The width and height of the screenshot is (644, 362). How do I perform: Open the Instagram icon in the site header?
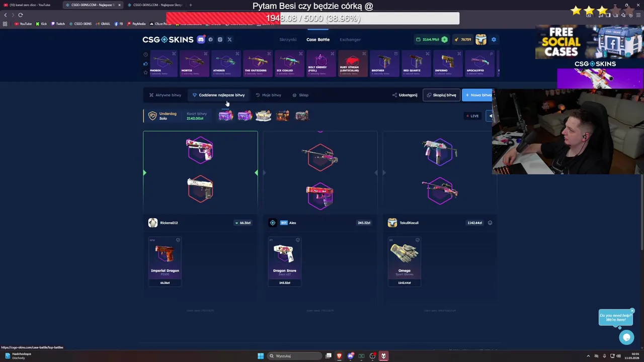pyautogui.click(x=220, y=39)
